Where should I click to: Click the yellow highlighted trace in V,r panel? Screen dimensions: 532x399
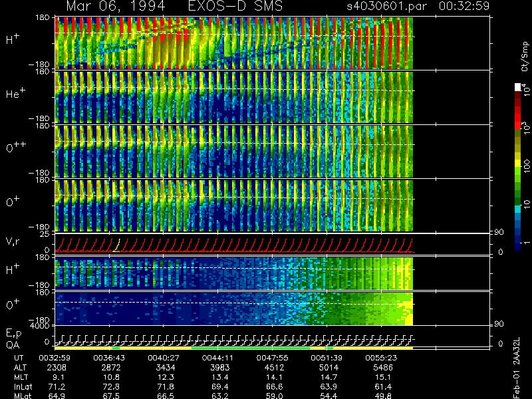coord(117,245)
